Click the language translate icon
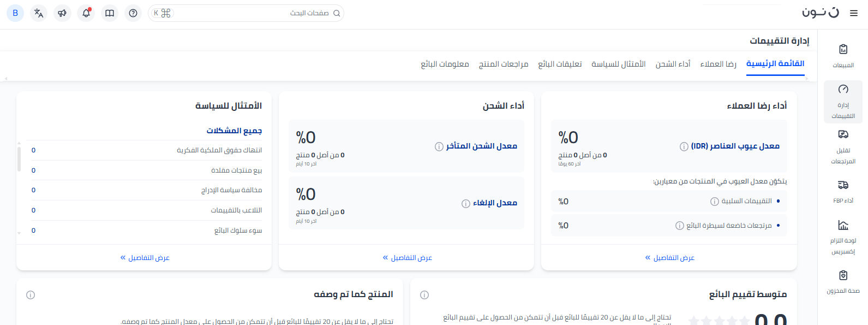The image size is (868, 325). coord(39,13)
